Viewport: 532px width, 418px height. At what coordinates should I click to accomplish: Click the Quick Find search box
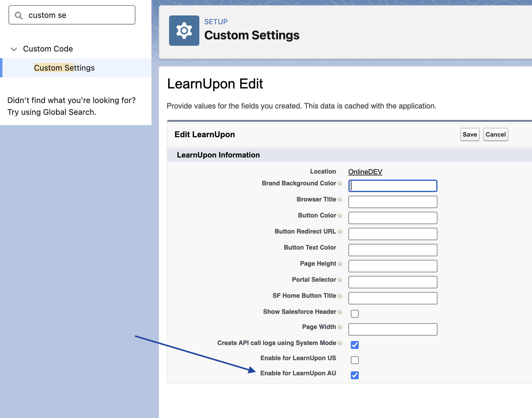72,15
